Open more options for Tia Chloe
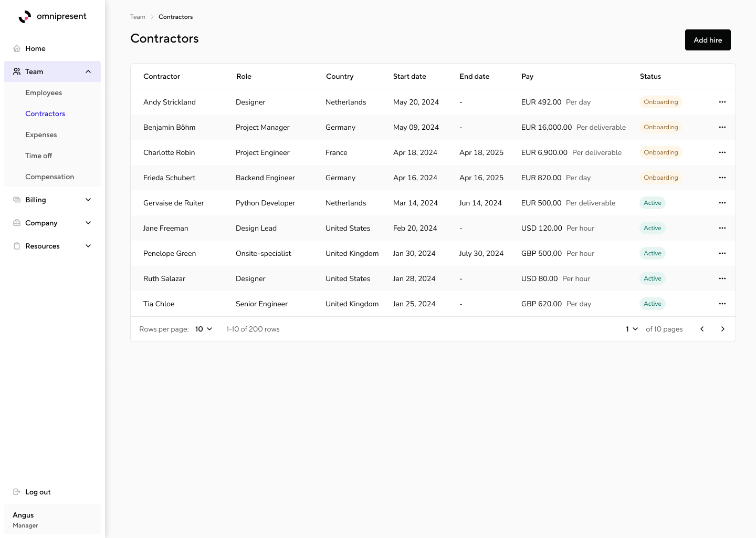 point(722,304)
